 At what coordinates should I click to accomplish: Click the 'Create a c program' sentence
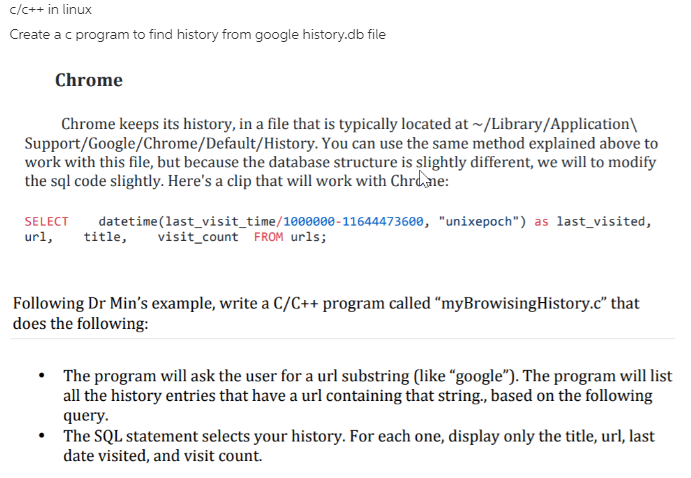click(197, 34)
